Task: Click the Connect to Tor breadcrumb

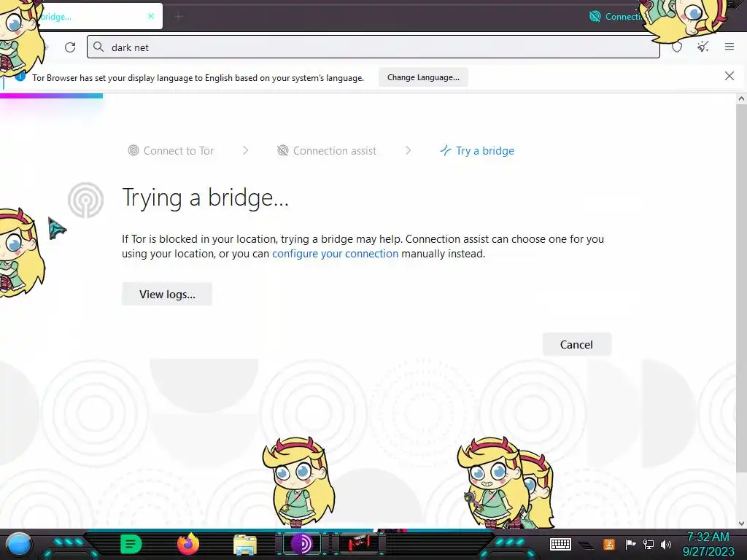Action: coord(171,150)
